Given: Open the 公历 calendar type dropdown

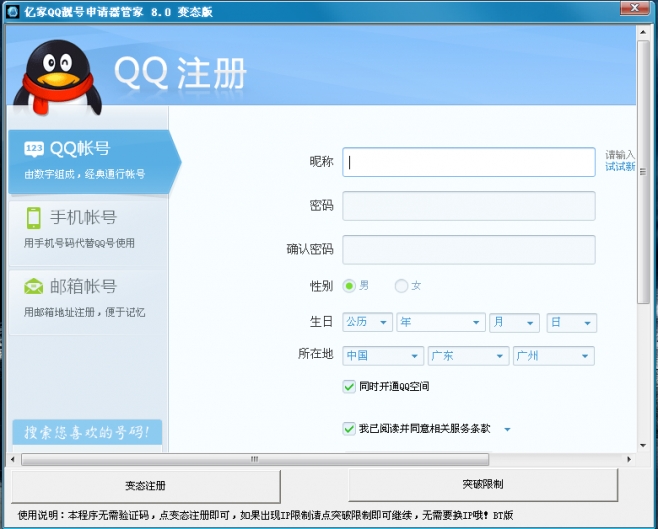Looking at the screenshot, I should coord(367,323).
